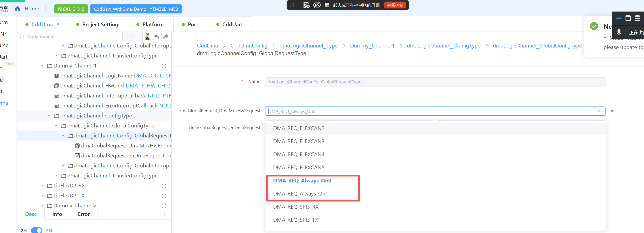The height and width of the screenshot is (233, 644).
Task: Click the plus icon in Desc panel
Action: click(164, 214)
